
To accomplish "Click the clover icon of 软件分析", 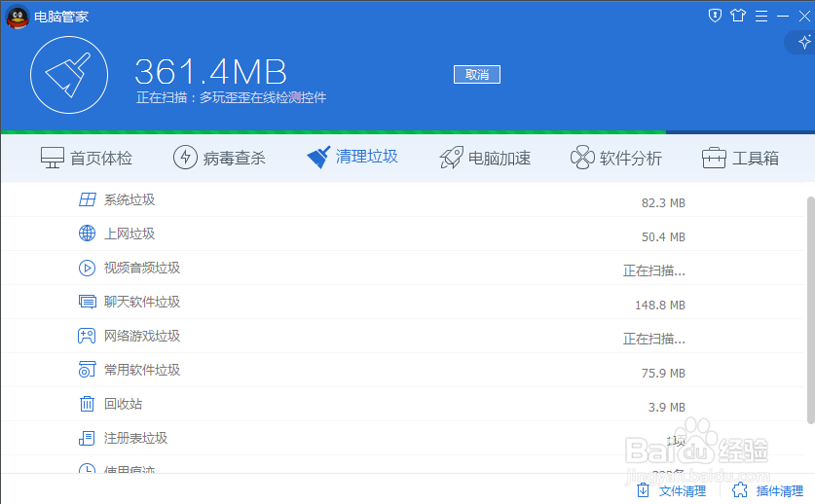I will (x=582, y=158).
